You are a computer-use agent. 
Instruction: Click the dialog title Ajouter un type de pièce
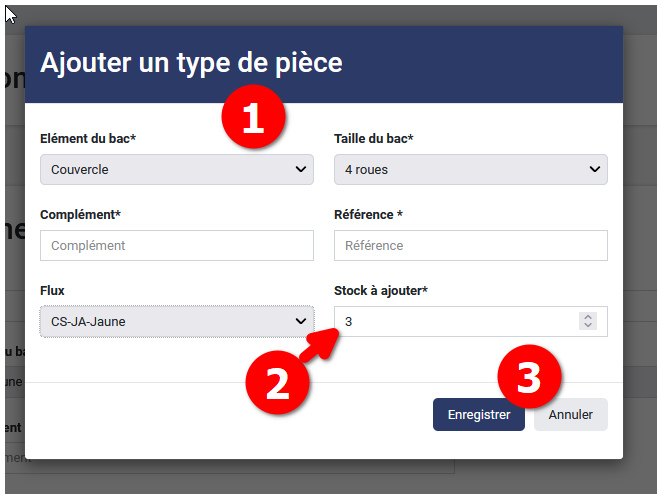click(191, 63)
